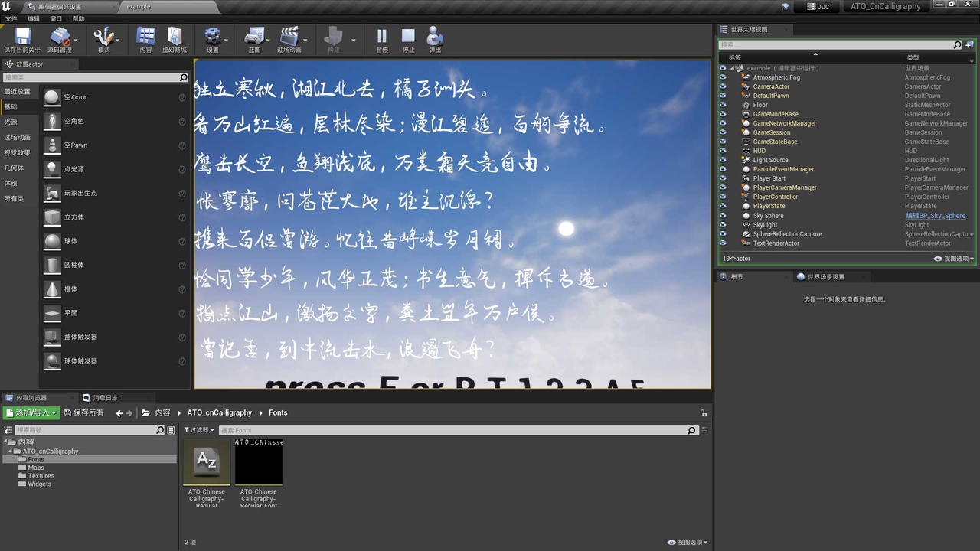Open the Window (窗口) menu
Viewport: 980px width, 551px height.
coord(56,18)
